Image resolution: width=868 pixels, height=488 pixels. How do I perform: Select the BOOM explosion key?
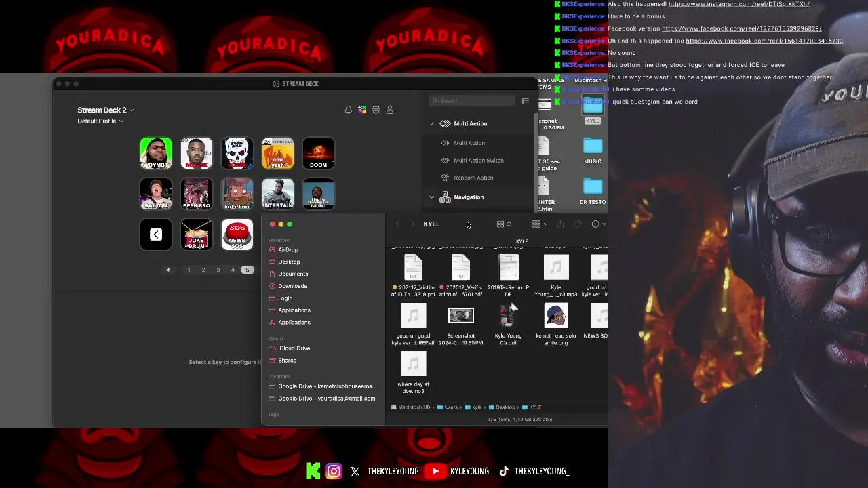pos(319,153)
